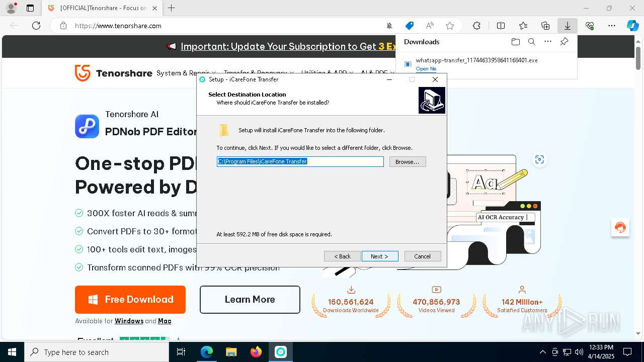
Task: Open the Copilot sidebar icon
Action: point(632,26)
